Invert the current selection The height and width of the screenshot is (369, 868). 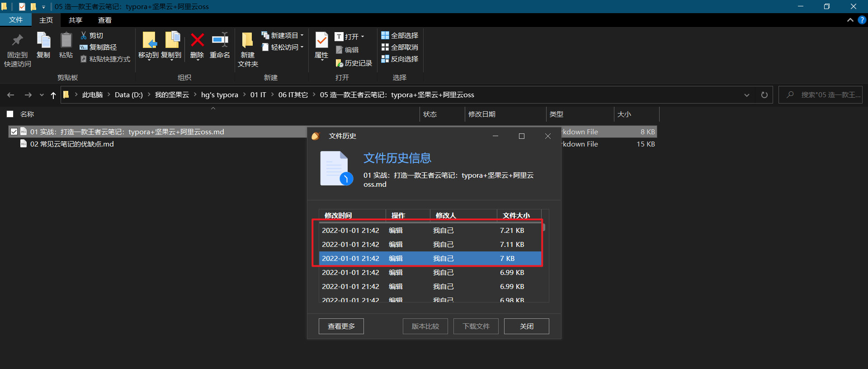pos(400,59)
